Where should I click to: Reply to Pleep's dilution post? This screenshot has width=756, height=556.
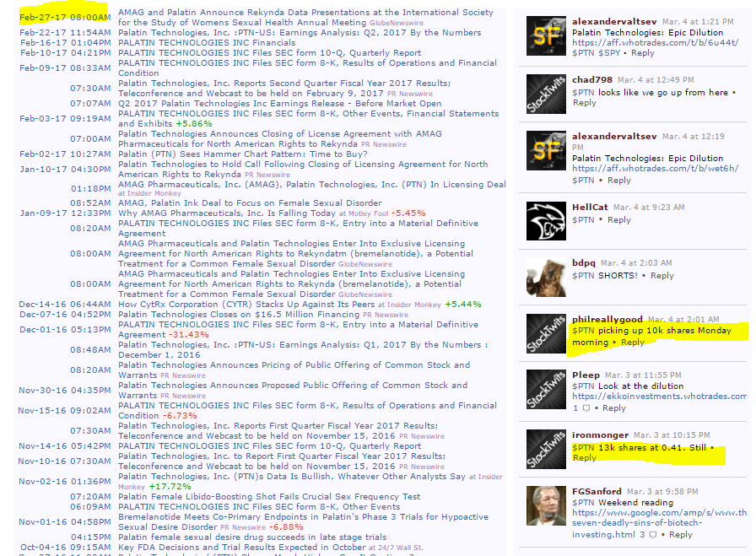click(613, 408)
